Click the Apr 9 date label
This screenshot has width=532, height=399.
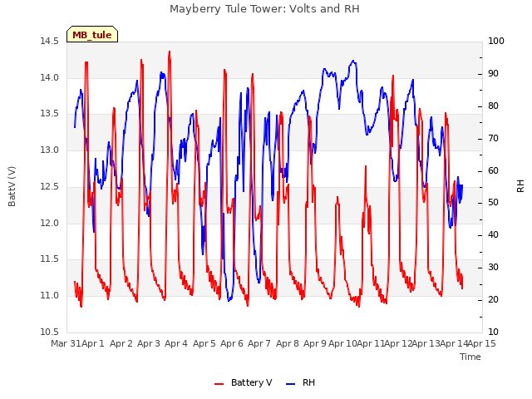pyautogui.click(x=315, y=343)
